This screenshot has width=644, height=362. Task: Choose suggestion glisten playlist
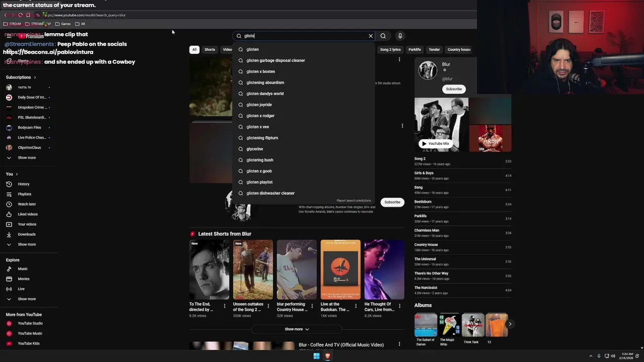(x=303, y=182)
